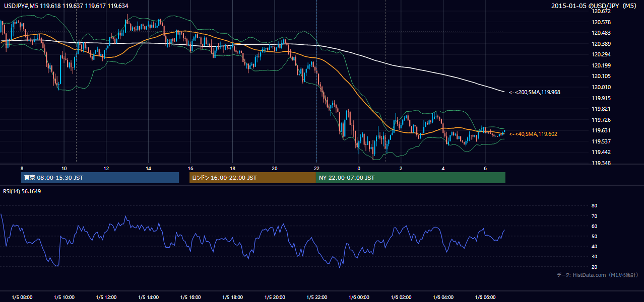Click RSI scale value 30
644x302 pixels.
pyautogui.click(x=594, y=257)
